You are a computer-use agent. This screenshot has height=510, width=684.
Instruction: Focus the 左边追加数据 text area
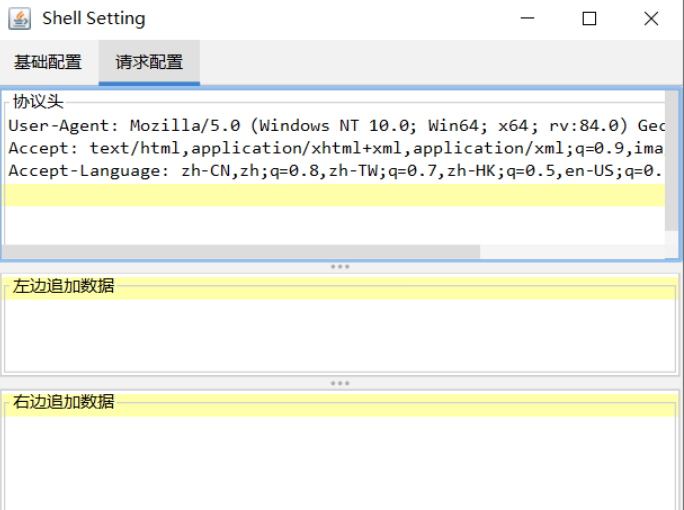coord(340,335)
